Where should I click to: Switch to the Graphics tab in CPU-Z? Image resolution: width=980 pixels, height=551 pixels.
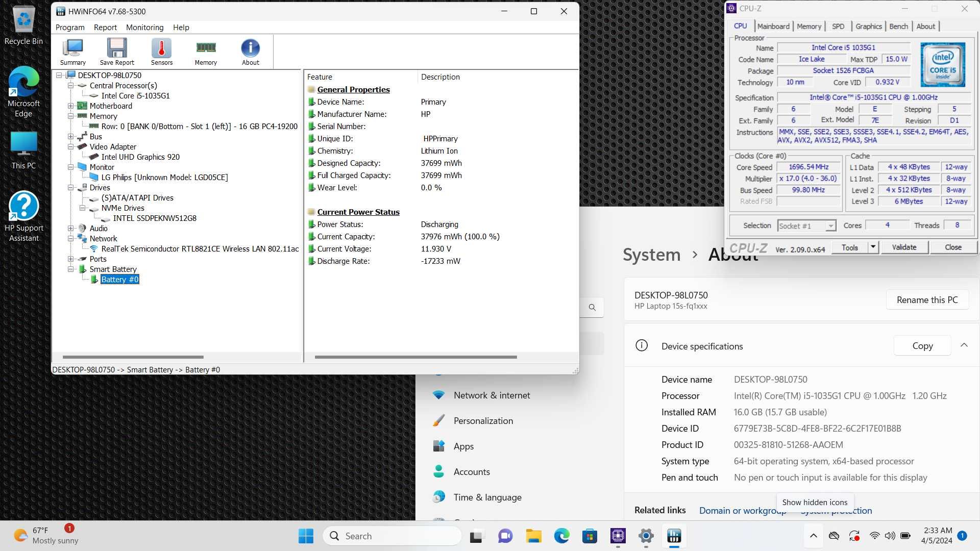[x=869, y=27]
